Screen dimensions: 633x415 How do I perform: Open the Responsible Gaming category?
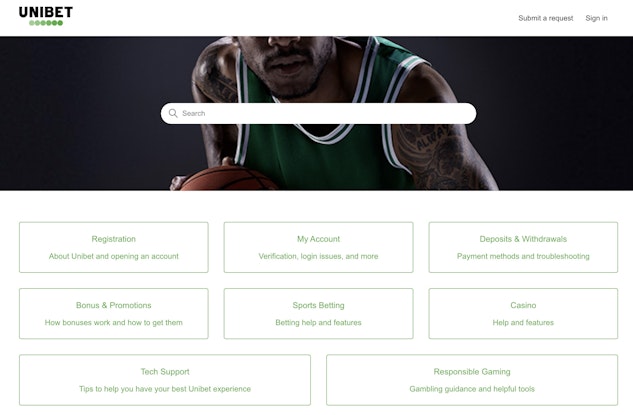(472, 379)
